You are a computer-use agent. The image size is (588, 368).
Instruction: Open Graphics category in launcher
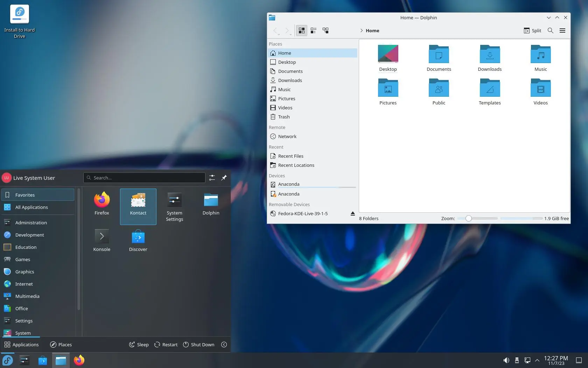tap(38, 272)
